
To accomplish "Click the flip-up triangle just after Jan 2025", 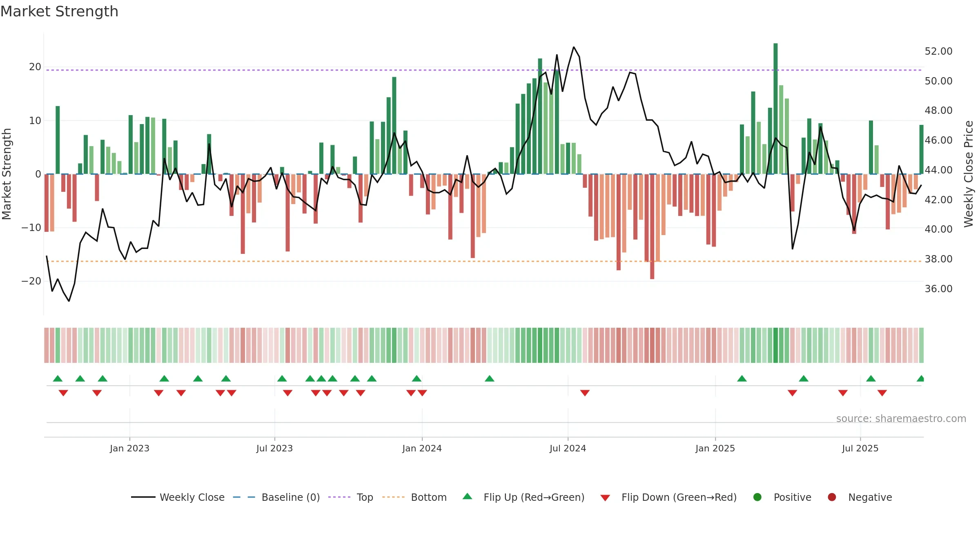I will (x=742, y=378).
